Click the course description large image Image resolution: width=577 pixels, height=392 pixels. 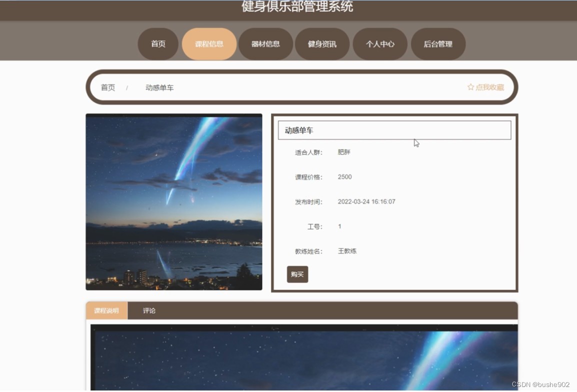(304, 357)
